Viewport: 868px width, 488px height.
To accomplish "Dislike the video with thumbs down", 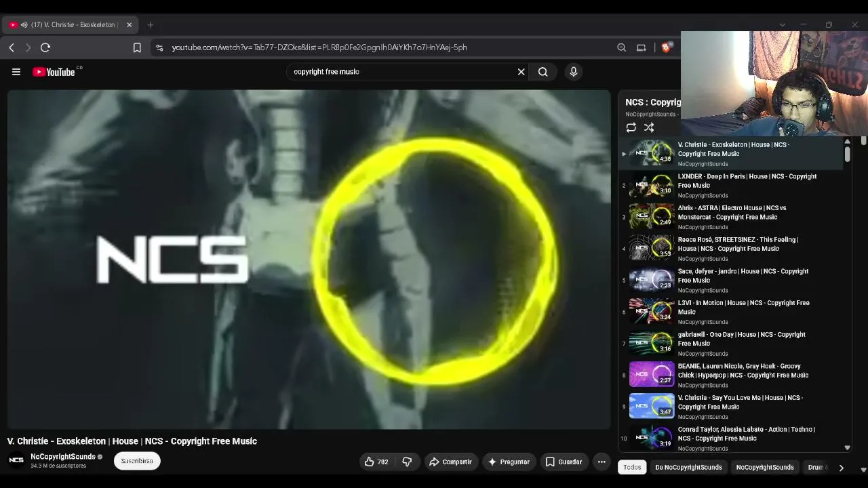I will pyautogui.click(x=407, y=462).
